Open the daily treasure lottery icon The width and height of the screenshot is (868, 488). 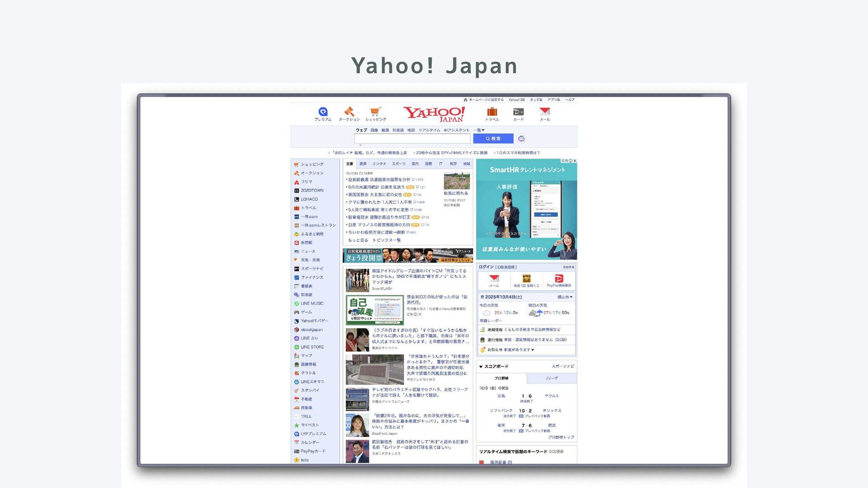tap(526, 279)
